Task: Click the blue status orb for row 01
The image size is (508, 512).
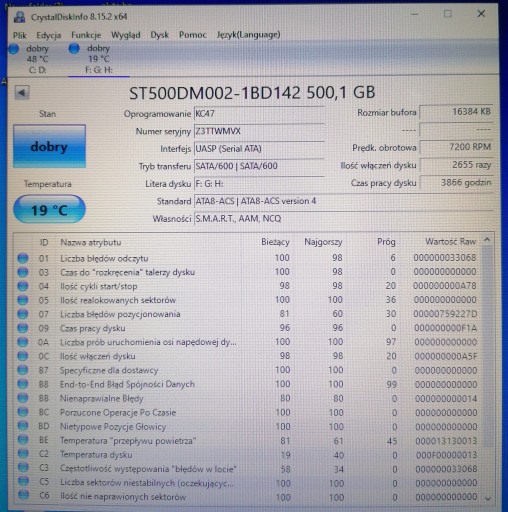Action: [23, 258]
